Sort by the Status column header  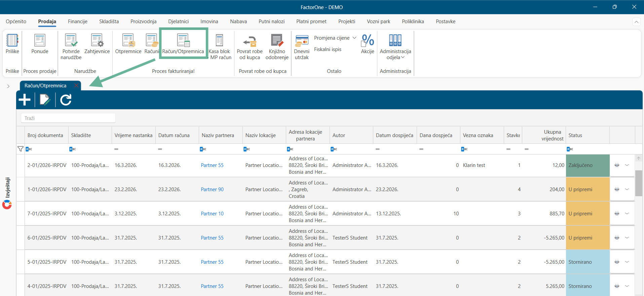click(x=588, y=135)
